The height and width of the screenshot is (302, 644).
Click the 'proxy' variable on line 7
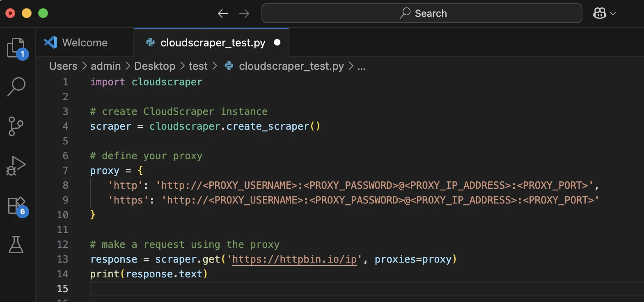pyautogui.click(x=105, y=171)
